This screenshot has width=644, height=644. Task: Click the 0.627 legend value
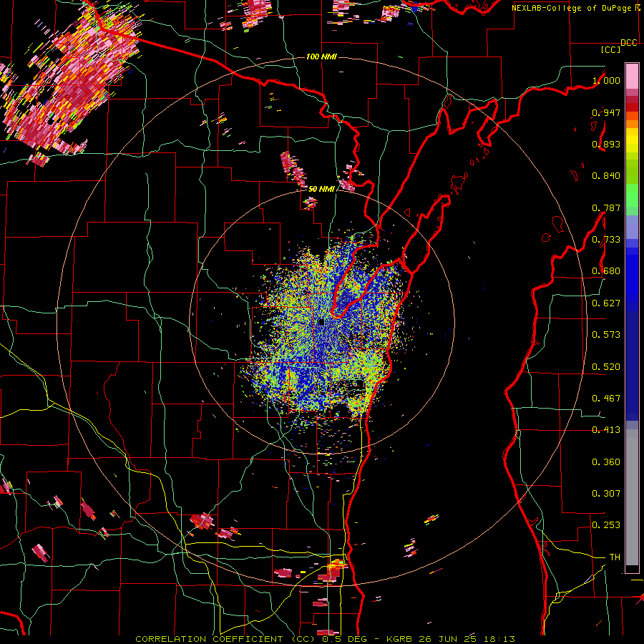606,303
